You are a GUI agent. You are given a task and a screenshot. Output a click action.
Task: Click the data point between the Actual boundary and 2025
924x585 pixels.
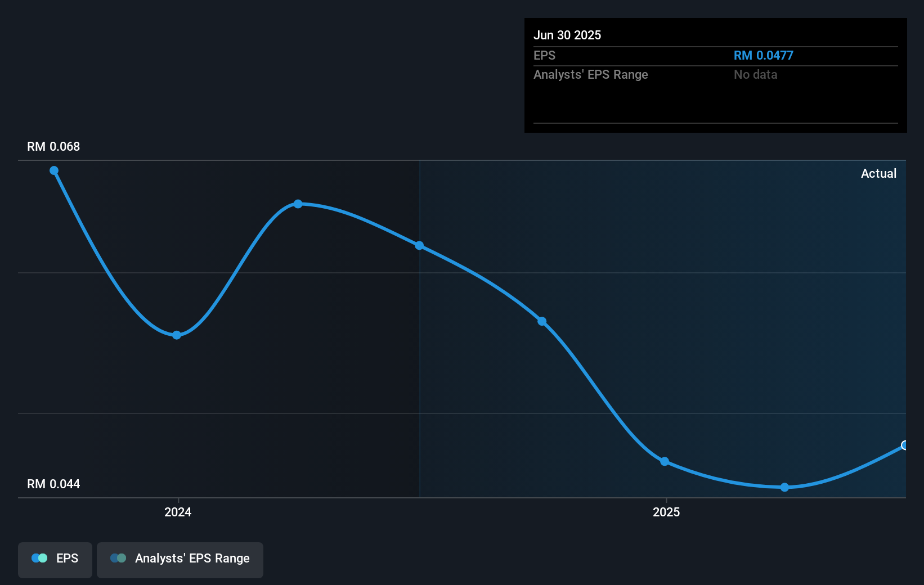point(542,321)
